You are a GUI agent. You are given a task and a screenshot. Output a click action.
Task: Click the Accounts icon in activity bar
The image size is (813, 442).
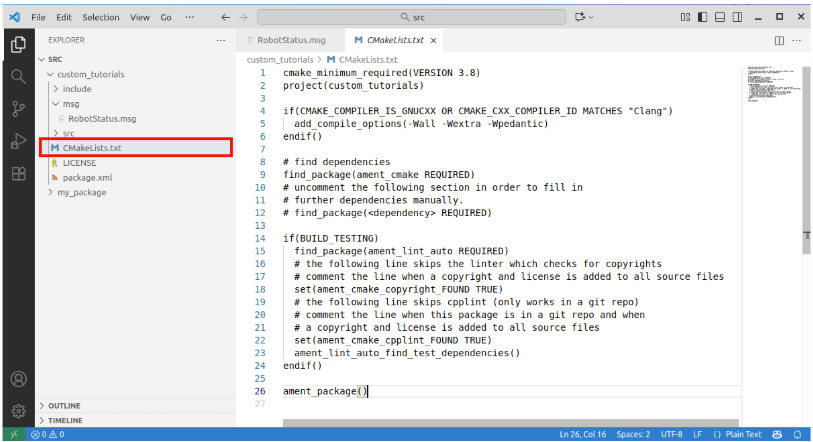pos(18,379)
